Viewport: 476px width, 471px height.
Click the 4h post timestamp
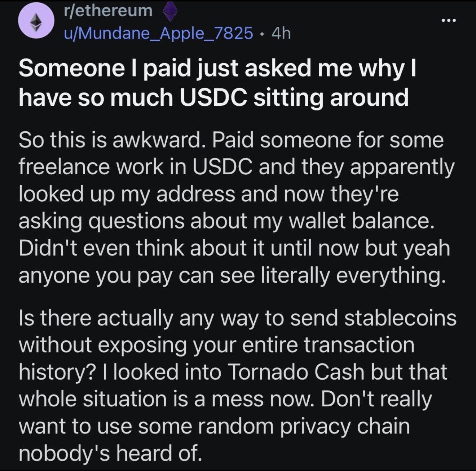point(281,34)
